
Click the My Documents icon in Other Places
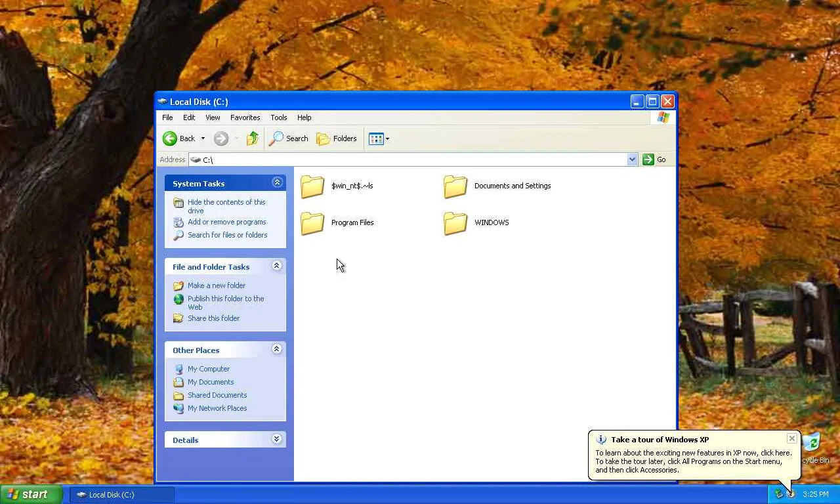[x=178, y=383]
